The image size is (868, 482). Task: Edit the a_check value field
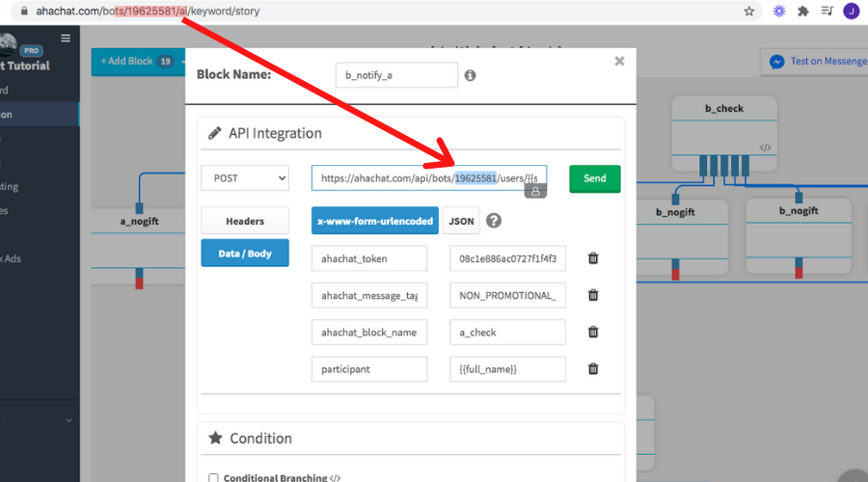pyautogui.click(x=507, y=332)
